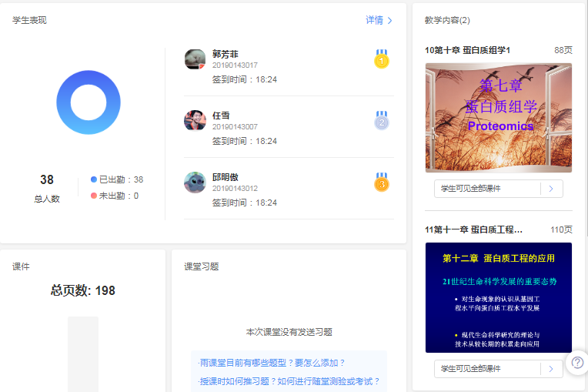Click the bronze third-place medal icon
The width and height of the screenshot is (588, 392).
tap(382, 183)
